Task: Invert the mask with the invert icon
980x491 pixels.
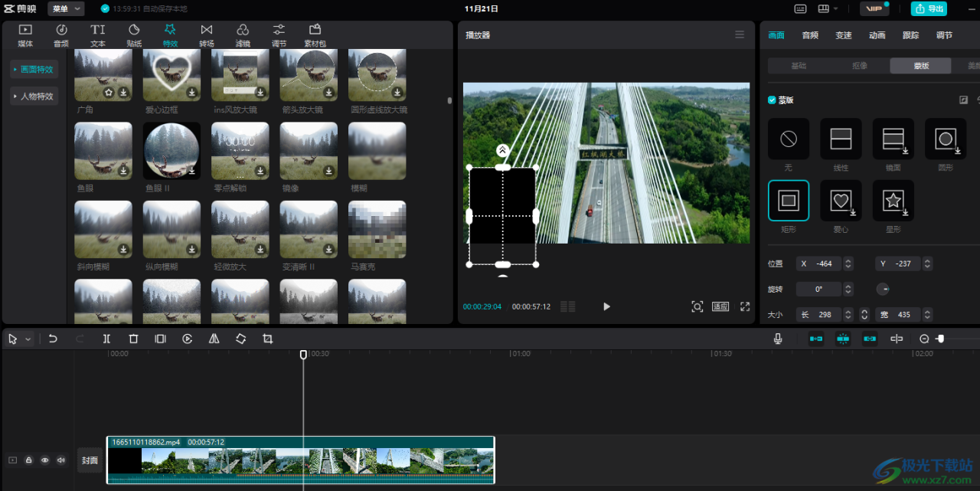Action: 963,100
